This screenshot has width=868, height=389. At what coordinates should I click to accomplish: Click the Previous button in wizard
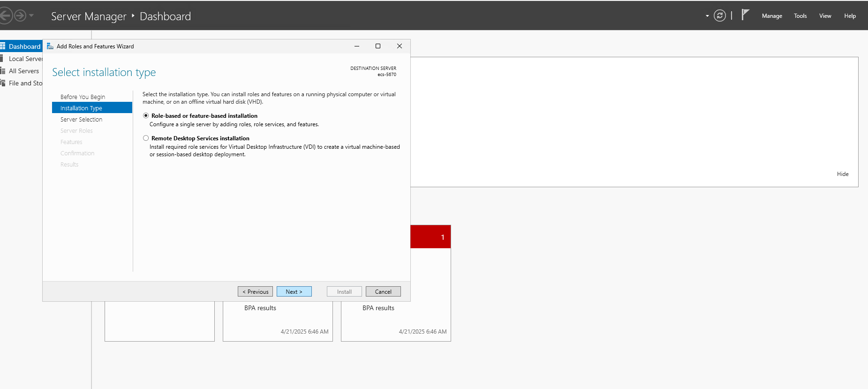[255, 291]
